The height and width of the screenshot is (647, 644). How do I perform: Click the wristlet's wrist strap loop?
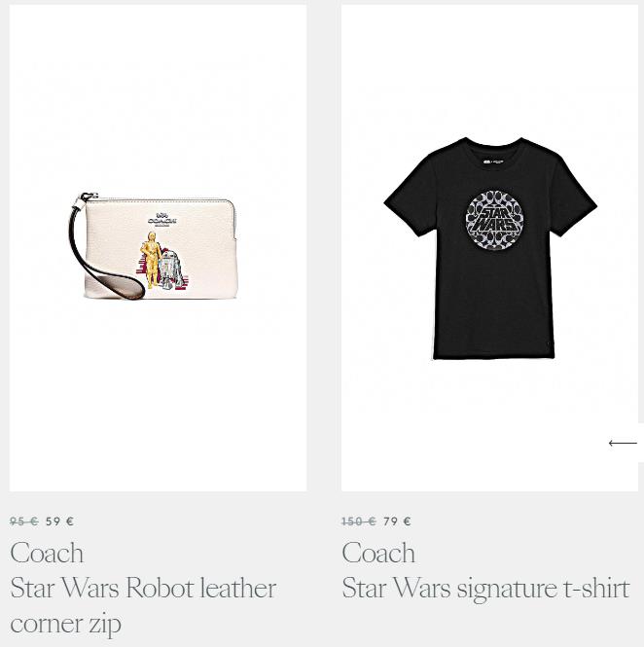pos(103,264)
